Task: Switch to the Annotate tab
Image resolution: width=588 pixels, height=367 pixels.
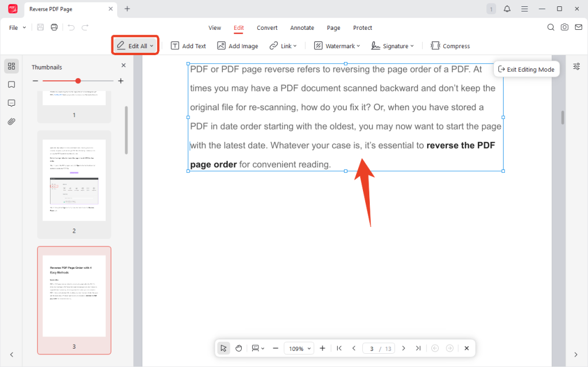Action: [302, 28]
